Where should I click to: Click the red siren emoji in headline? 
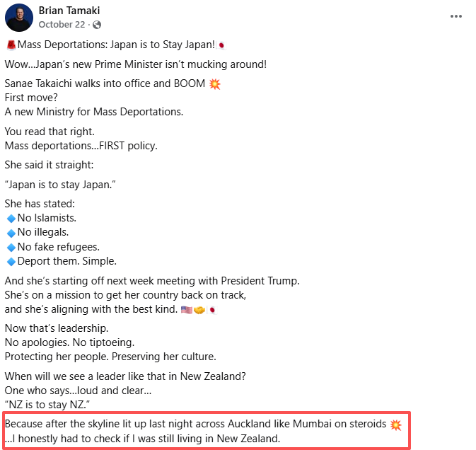tap(11, 45)
